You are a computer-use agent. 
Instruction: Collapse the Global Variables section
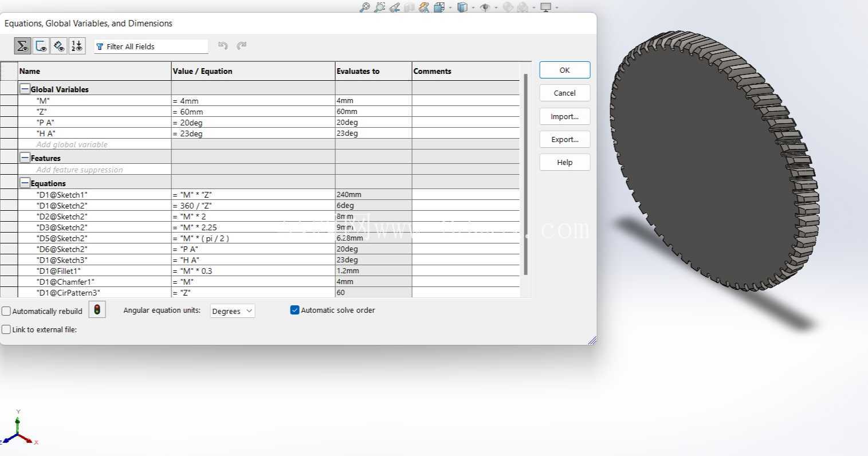tap(25, 89)
